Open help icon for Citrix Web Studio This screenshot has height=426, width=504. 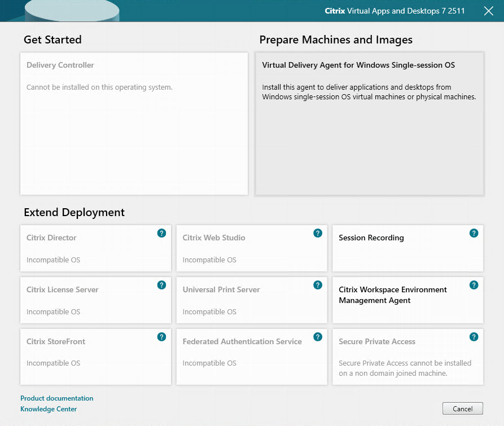coord(318,233)
